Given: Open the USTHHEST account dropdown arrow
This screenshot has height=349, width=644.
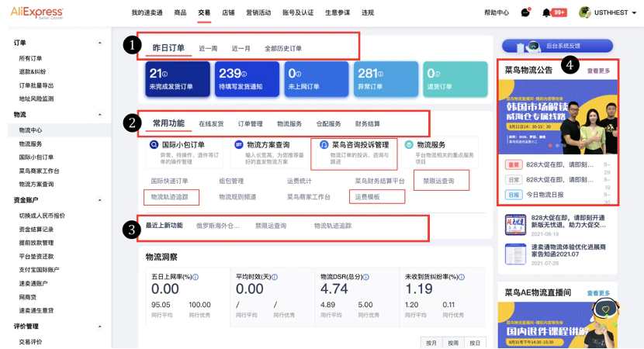Looking at the screenshot, I should [634, 12].
